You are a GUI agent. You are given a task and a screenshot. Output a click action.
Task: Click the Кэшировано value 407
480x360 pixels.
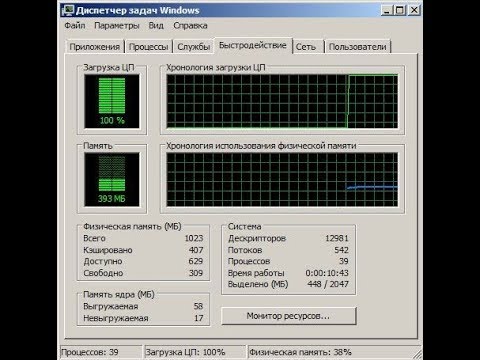point(196,250)
